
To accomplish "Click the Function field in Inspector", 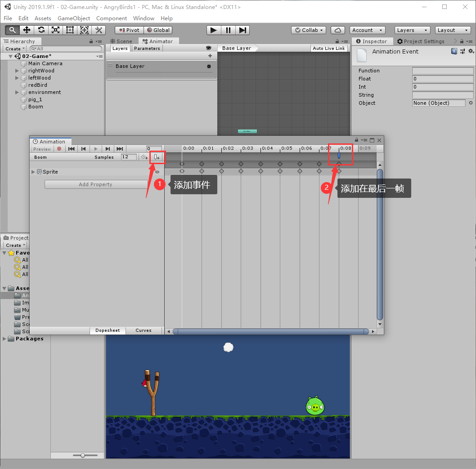I will pyautogui.click(x=442, y=71).
